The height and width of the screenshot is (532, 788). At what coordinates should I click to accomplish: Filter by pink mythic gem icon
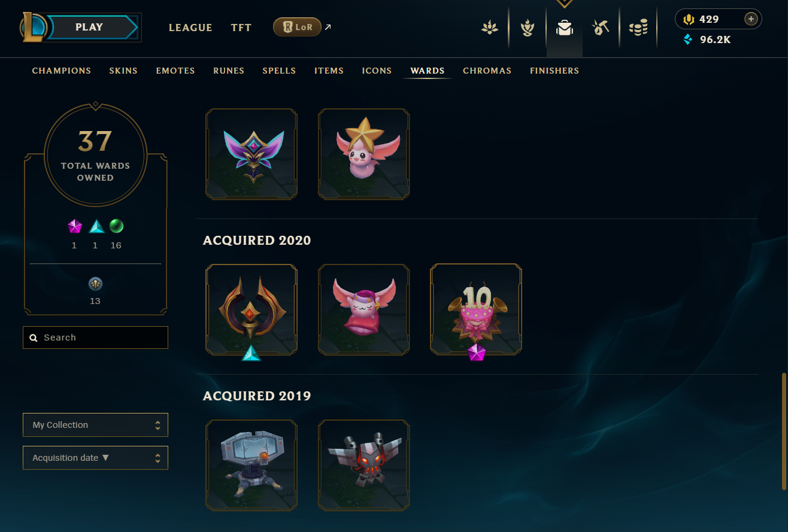74,226
